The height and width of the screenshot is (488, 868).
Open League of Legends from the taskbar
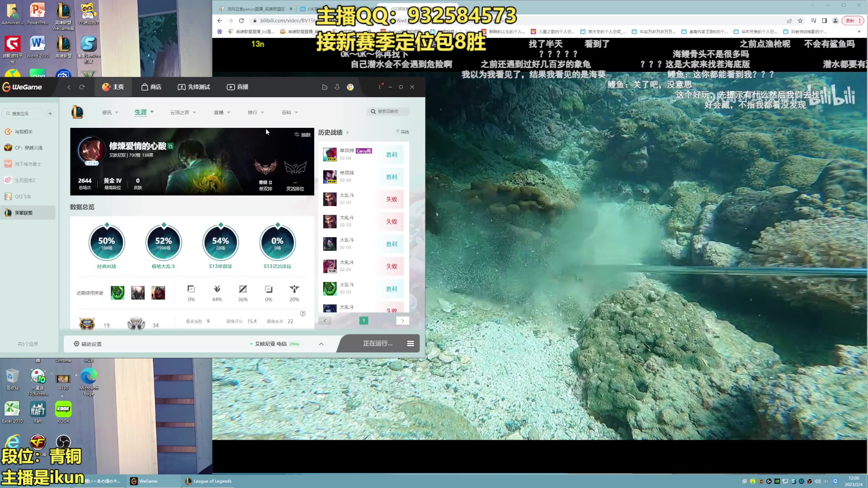tap(210, 481)
